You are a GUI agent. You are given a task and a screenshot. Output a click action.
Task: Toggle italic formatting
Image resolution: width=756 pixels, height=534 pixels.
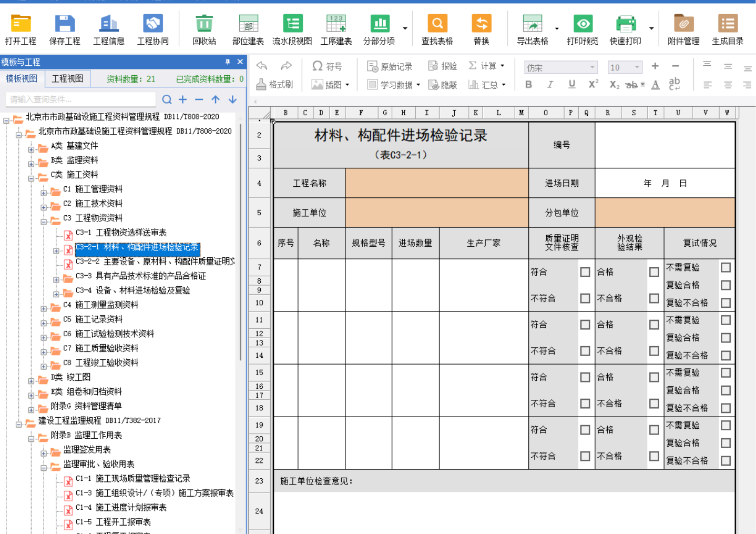(550, 84)
